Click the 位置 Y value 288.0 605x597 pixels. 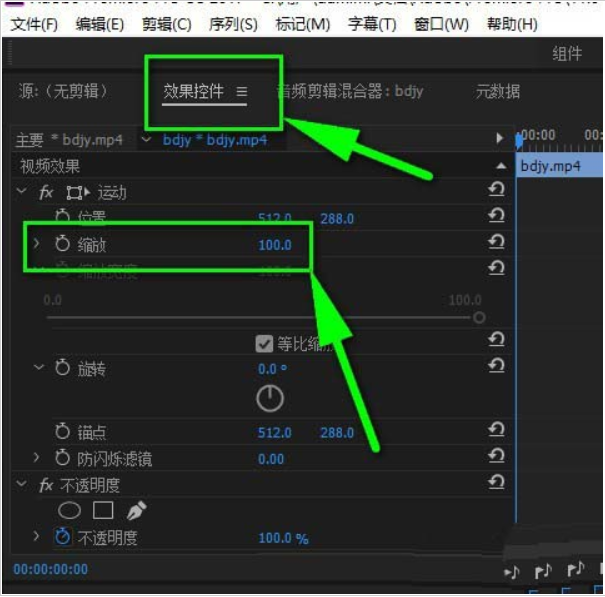[x=337, y=219]
